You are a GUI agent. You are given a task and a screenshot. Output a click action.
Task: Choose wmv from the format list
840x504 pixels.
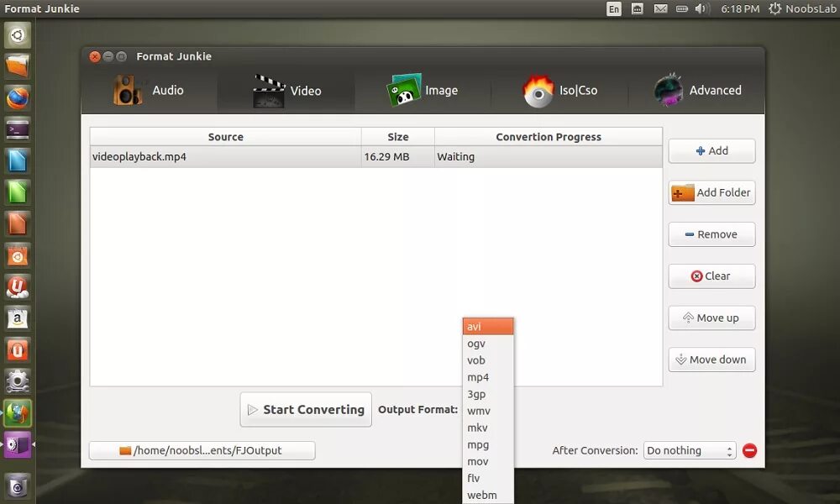(488, 411)
